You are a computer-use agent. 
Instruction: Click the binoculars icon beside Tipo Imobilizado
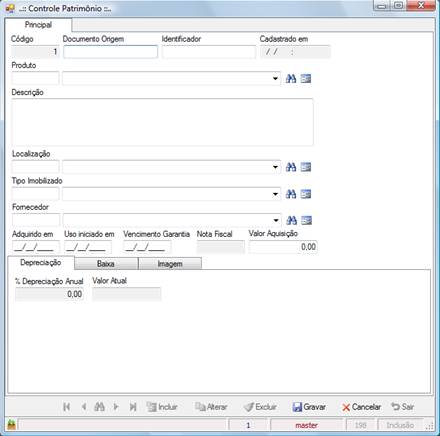tap(291, 194)
